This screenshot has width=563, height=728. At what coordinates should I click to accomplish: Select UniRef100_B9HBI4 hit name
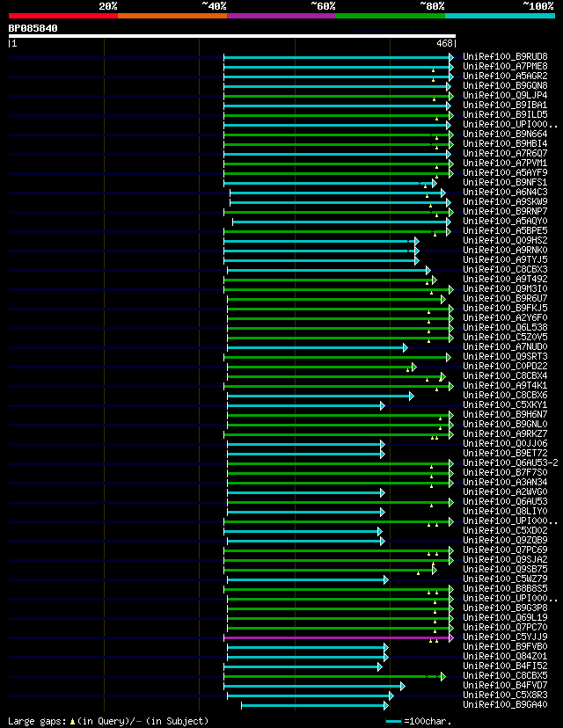pyautogui.click(x=505, y=144)
